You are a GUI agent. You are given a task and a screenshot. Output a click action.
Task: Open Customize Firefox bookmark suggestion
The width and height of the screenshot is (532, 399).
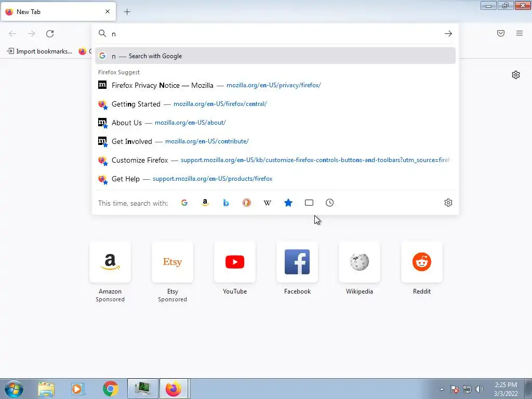(x=275, y=160)
